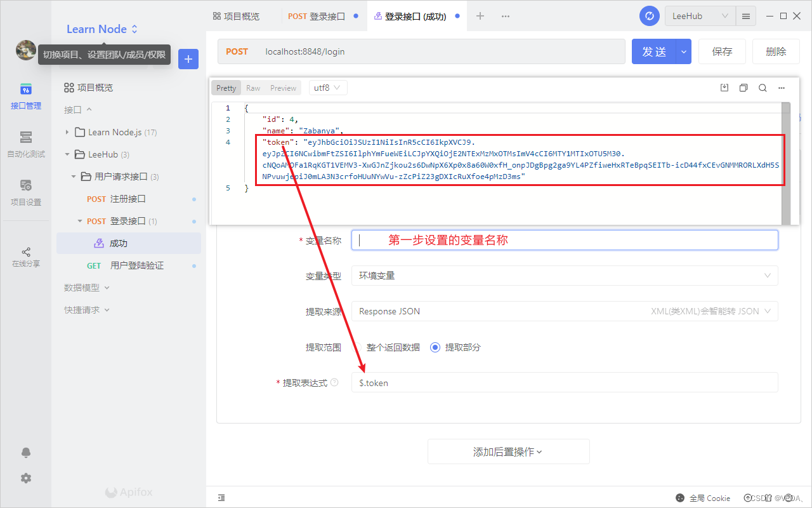Open the dropdown arrow beside 发送
The height and width of the screenshot is (508, 812).
(x=683, y=51)
